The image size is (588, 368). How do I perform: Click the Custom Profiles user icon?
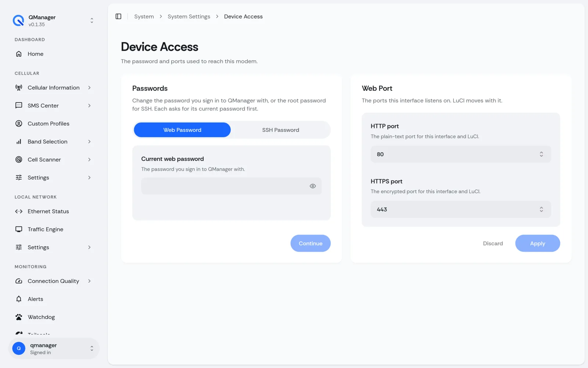(19, 124)
